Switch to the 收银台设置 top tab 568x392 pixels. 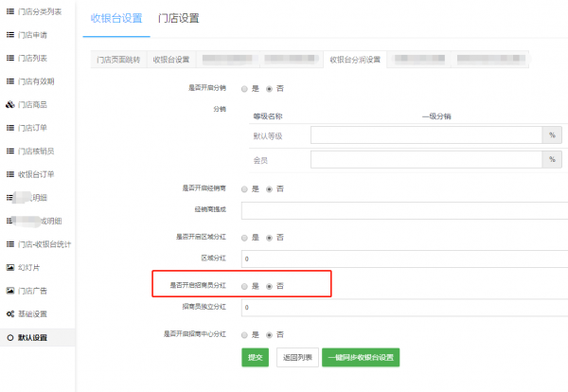pos(116,18)
